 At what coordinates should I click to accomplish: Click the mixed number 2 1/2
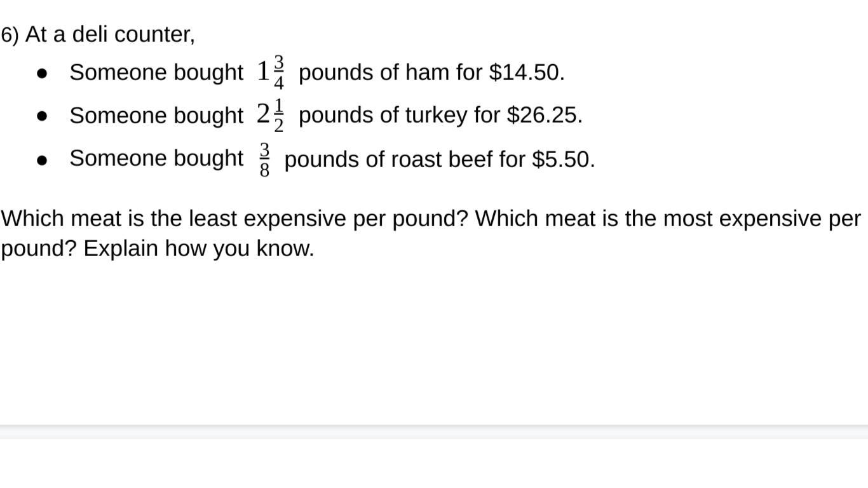pos(271,115)
